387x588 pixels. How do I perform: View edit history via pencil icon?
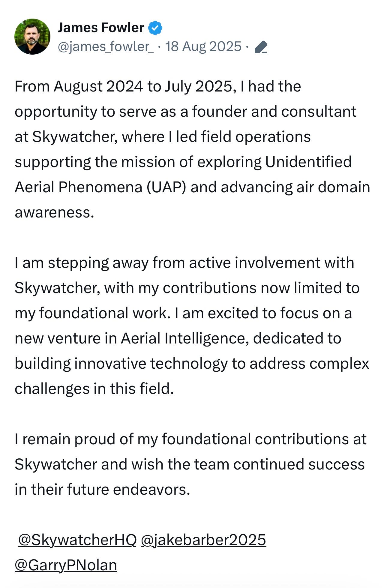261,47
